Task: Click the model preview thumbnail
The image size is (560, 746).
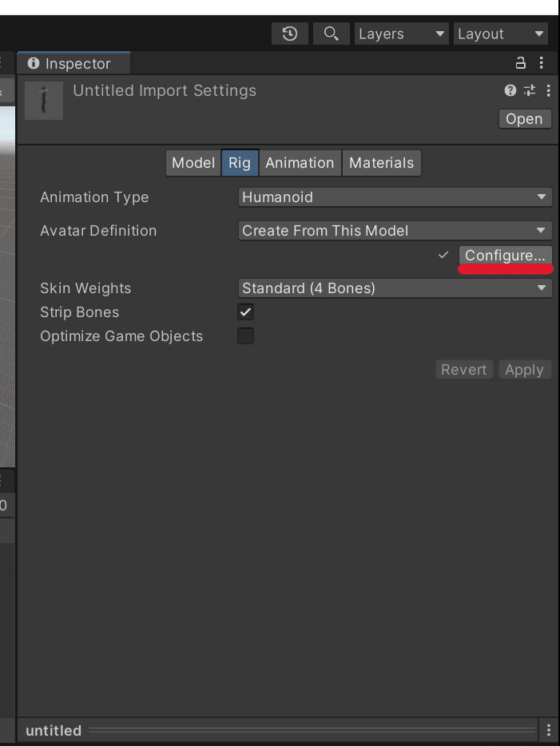Action: [x=44, y=100]
